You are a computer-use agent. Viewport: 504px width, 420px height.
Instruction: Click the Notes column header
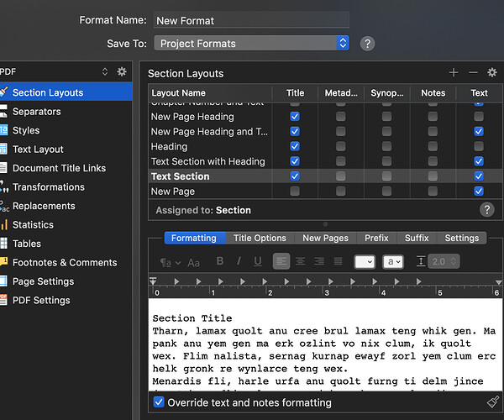pos(433,93)
